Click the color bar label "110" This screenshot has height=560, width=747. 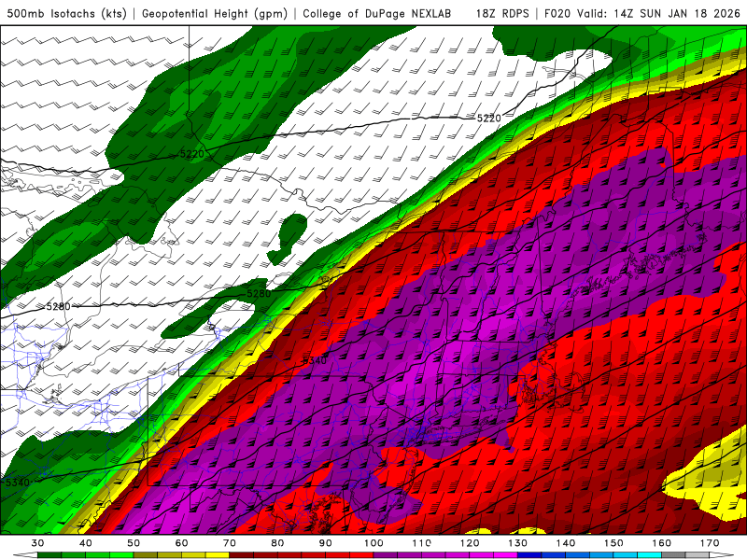(422, 543)
